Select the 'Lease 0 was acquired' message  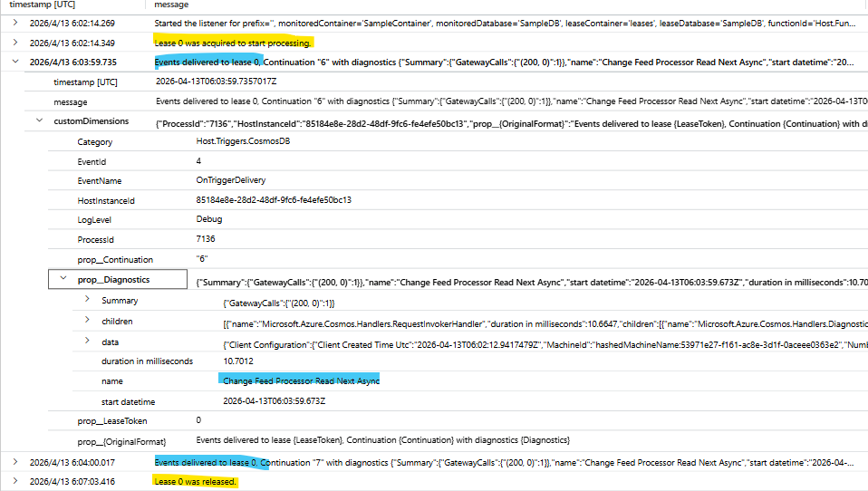[x=234, y=43]
